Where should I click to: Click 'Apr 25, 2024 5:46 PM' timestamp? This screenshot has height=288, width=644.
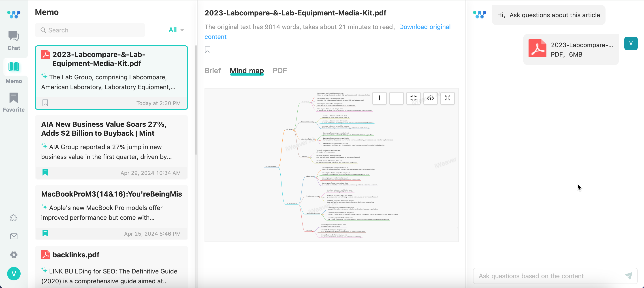[152, 233]
